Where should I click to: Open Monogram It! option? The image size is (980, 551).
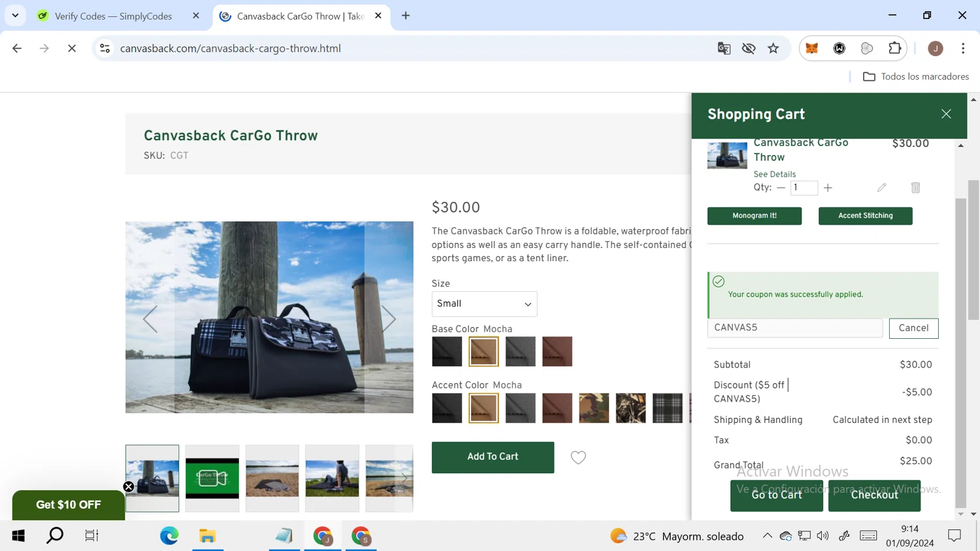point(755,216)
